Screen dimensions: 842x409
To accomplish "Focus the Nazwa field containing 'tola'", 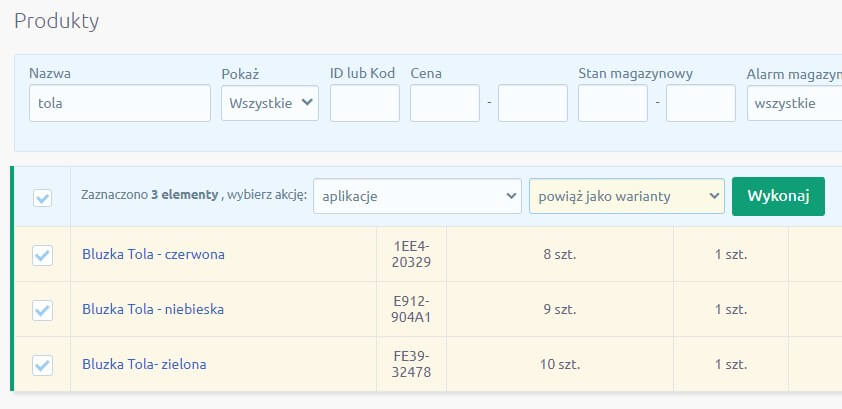I will [120, 103].
